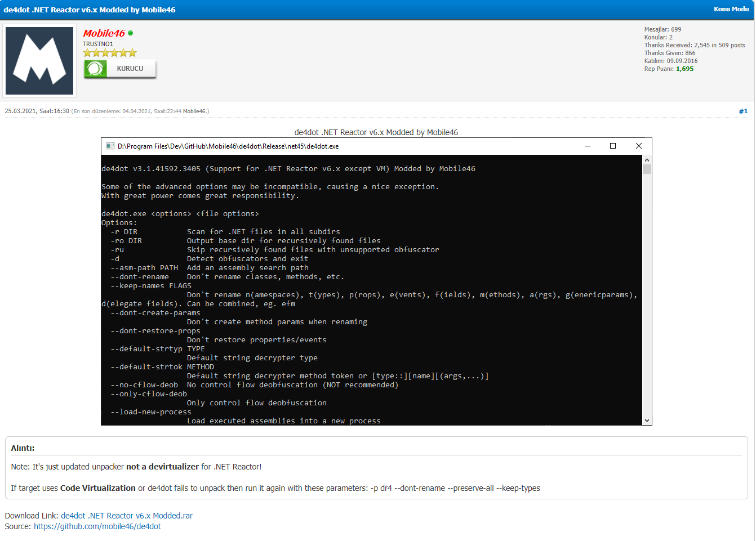Click the gold reputation stars

tap(110, 53)
